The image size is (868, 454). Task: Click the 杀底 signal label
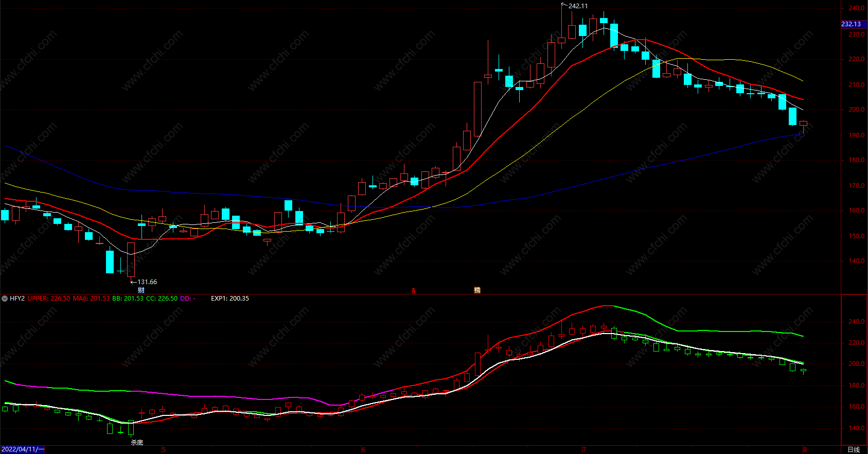point(137,443)
